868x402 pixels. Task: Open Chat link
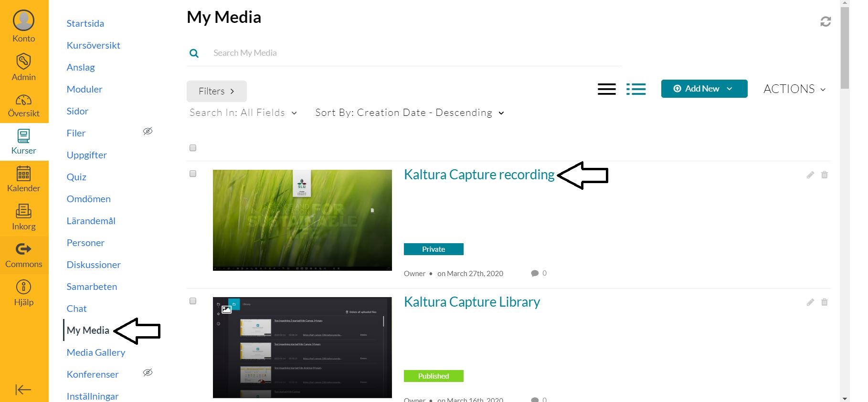click(76, 309)
